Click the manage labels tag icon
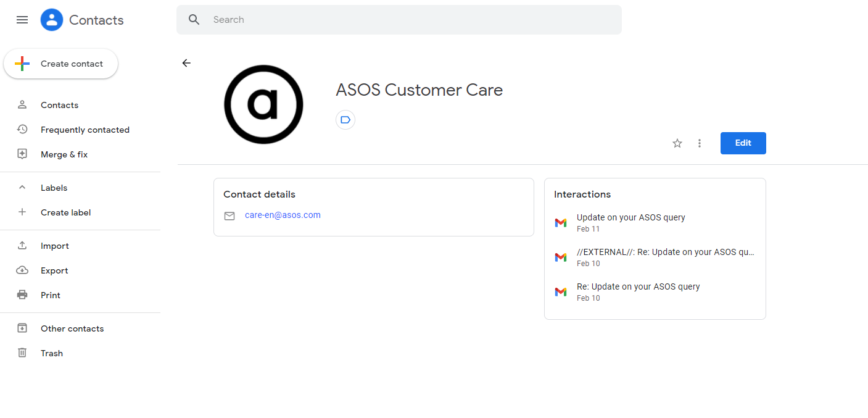This screenshot has height=418, width=868. [x=345, y=120]
